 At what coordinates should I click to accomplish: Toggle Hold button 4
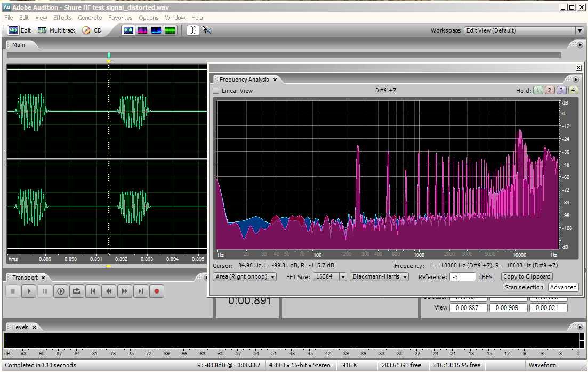[573, 91]
